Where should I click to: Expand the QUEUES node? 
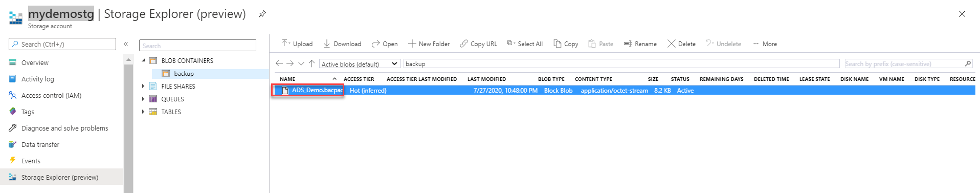(x=143, y=99)
